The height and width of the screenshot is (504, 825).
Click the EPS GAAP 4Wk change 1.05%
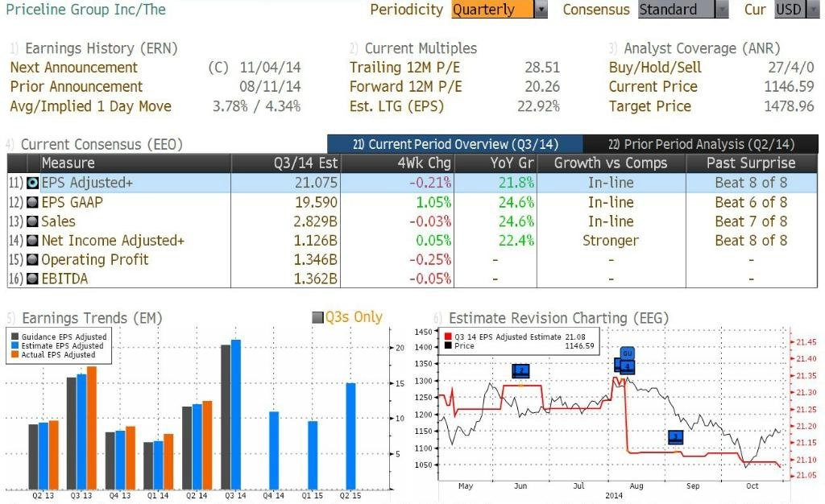click(433, 202)
